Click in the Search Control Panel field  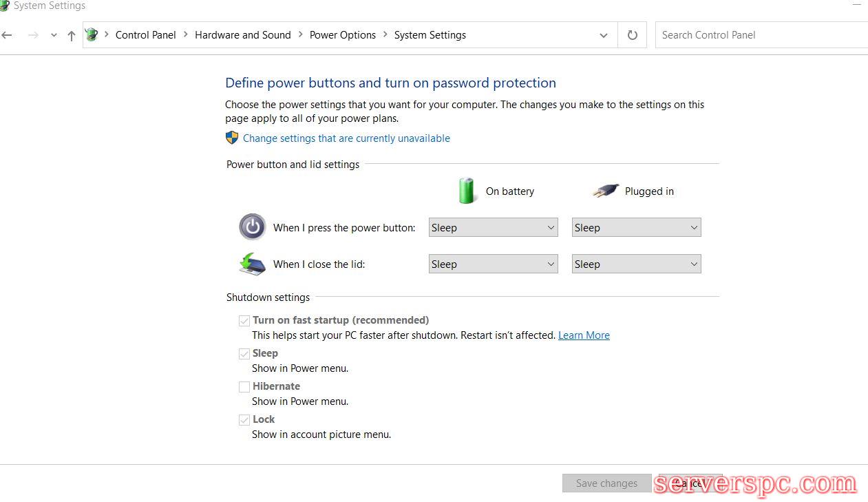coord(757,35)
